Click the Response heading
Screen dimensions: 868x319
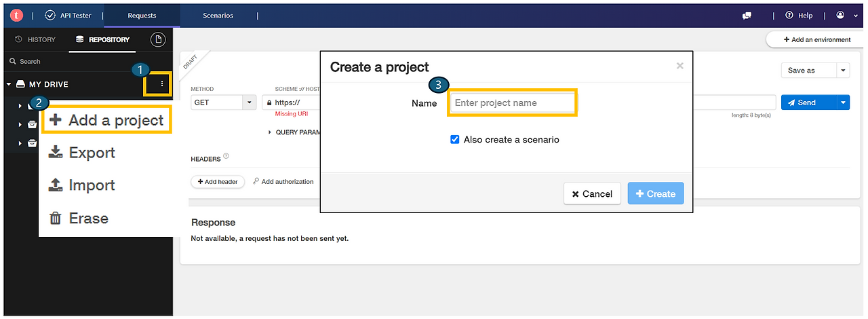tap(213, 223)
